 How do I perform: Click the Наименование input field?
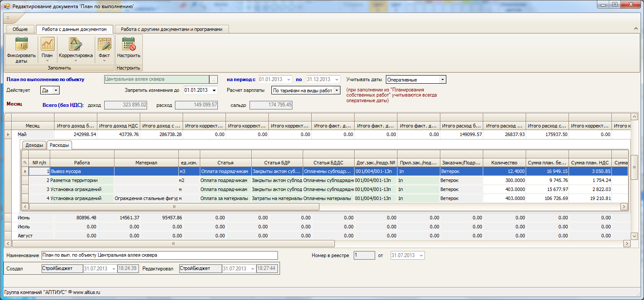click(x=159, y=255)
